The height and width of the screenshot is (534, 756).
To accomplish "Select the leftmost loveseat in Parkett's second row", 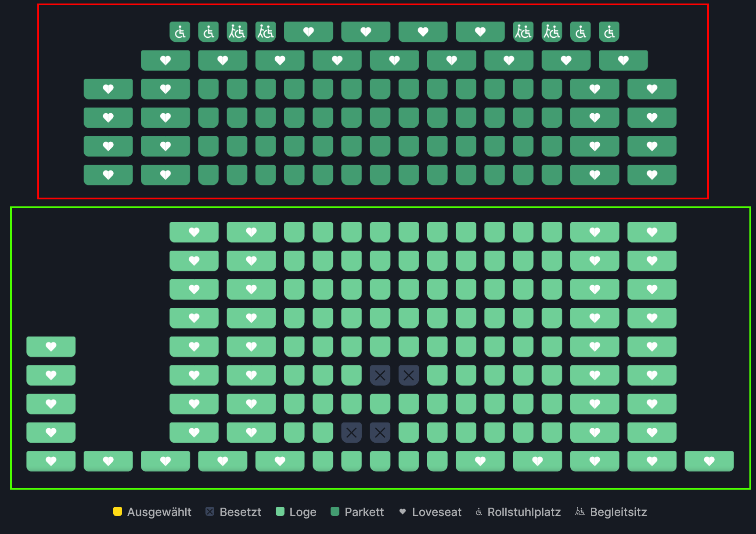I will coord(166,61).
